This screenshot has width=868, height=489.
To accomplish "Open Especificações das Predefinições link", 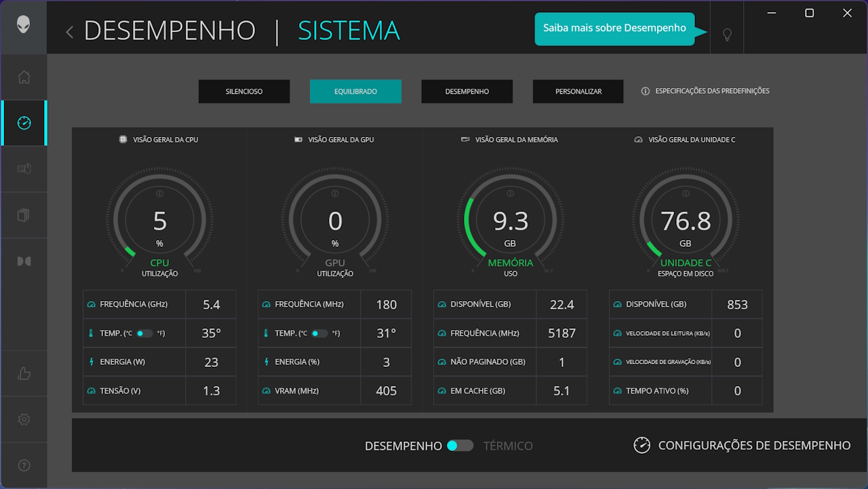I will click(x=705, y=91).
